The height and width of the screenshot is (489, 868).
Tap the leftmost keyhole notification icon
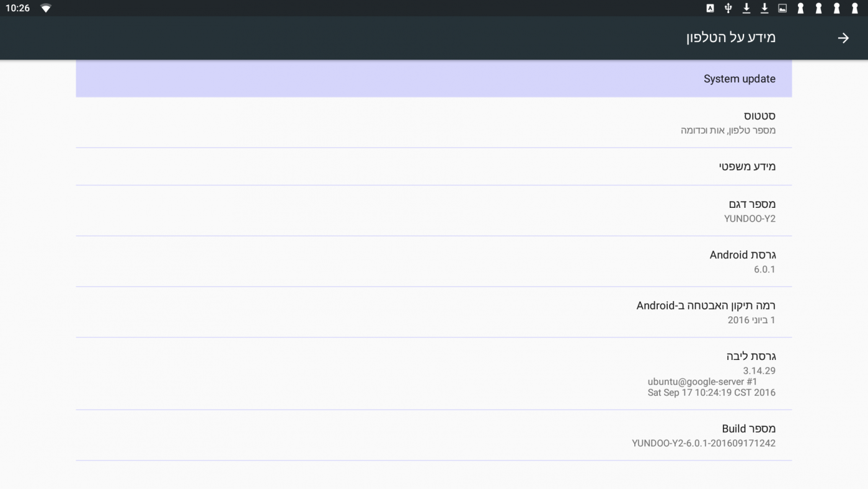coord(800,8)
